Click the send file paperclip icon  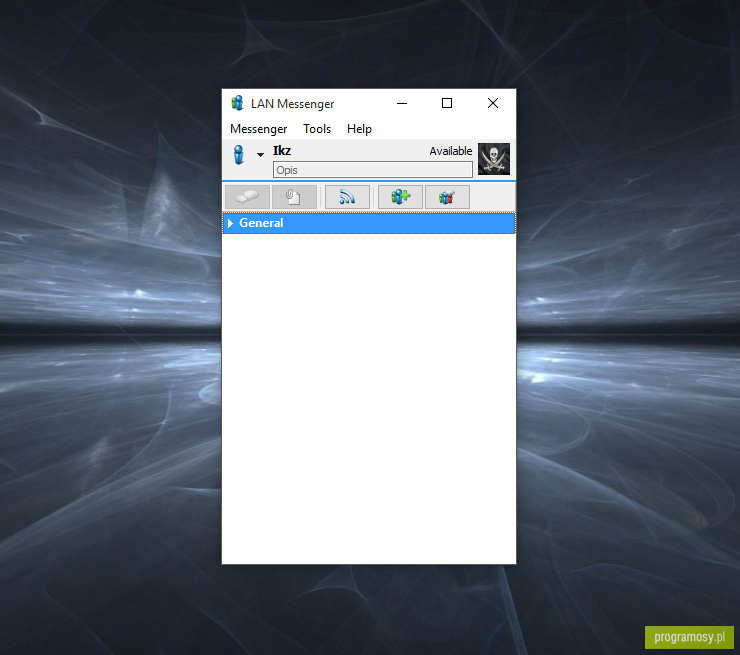coord(294,197)
